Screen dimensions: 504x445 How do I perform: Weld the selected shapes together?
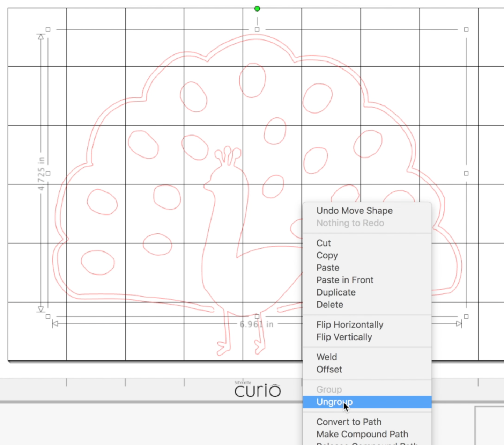326,357
